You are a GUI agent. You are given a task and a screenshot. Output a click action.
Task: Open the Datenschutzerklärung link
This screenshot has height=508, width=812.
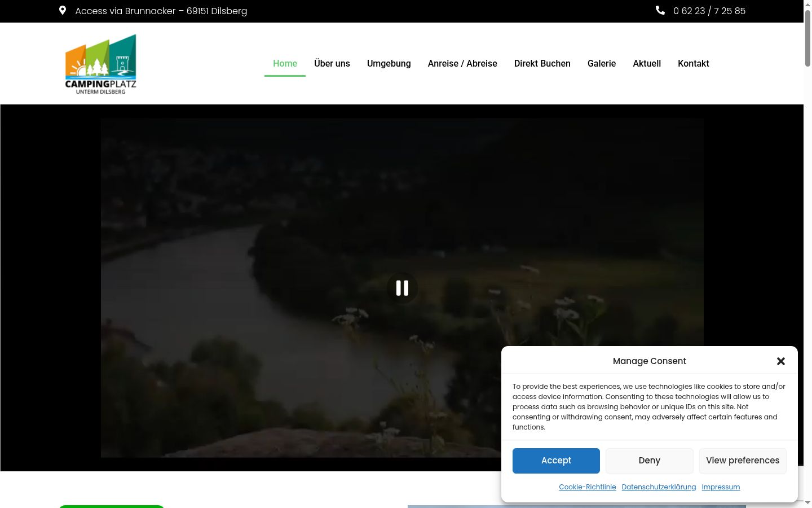tap(659, 487)
